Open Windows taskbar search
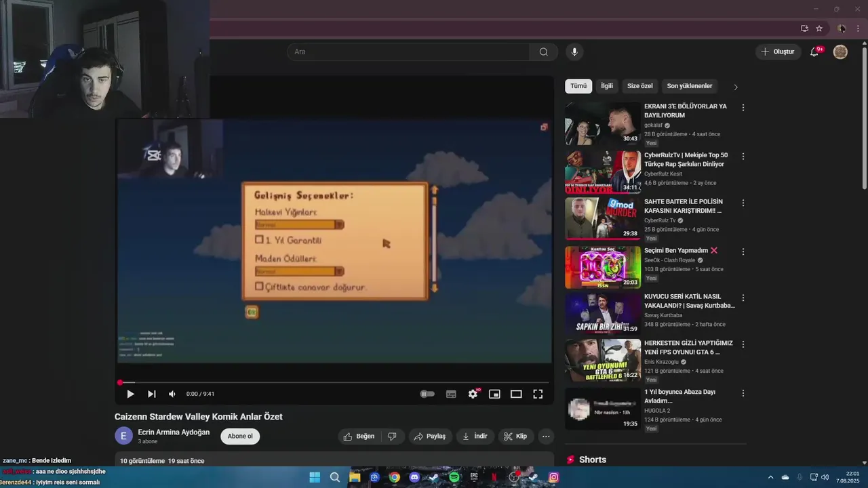This screenshot has height=488, width=868. point(335,477)
